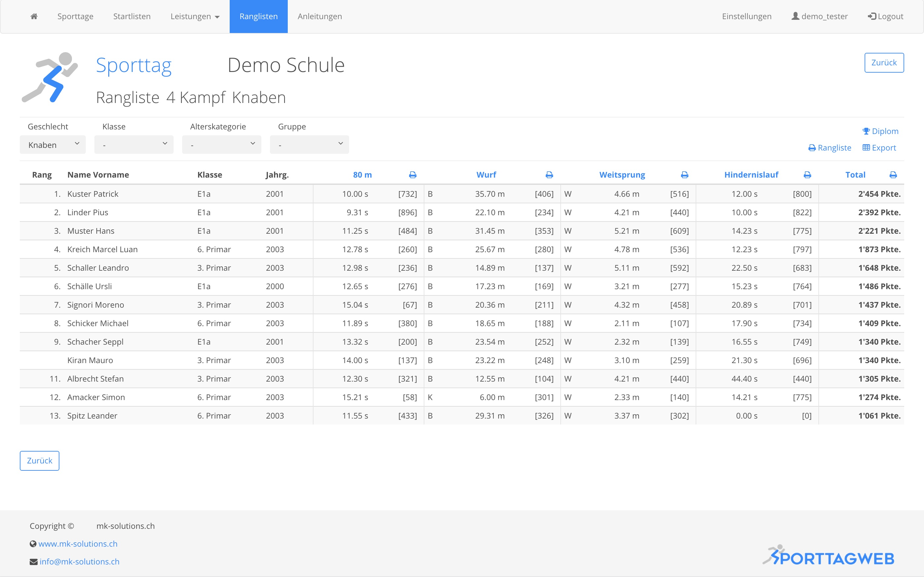Open the Anleitungen page

(320, 17)
